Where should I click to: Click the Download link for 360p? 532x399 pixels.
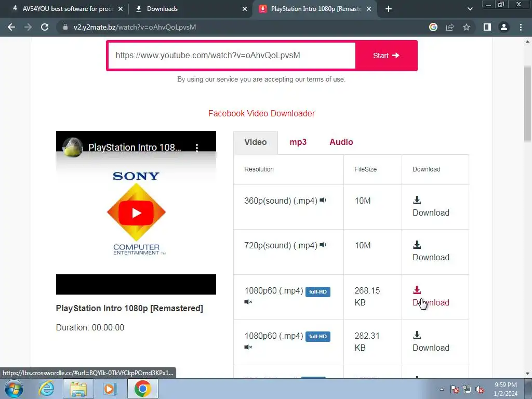(x=431, y=212)
